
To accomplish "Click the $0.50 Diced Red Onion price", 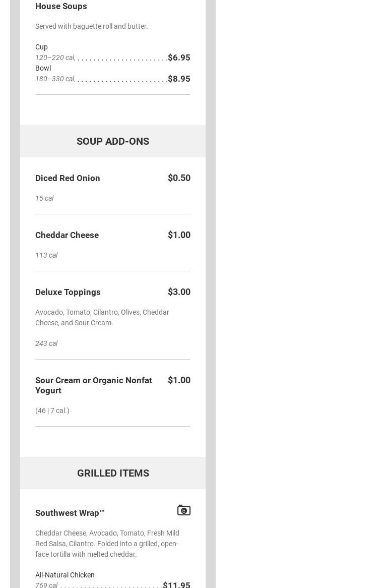I will pos(179,178).
